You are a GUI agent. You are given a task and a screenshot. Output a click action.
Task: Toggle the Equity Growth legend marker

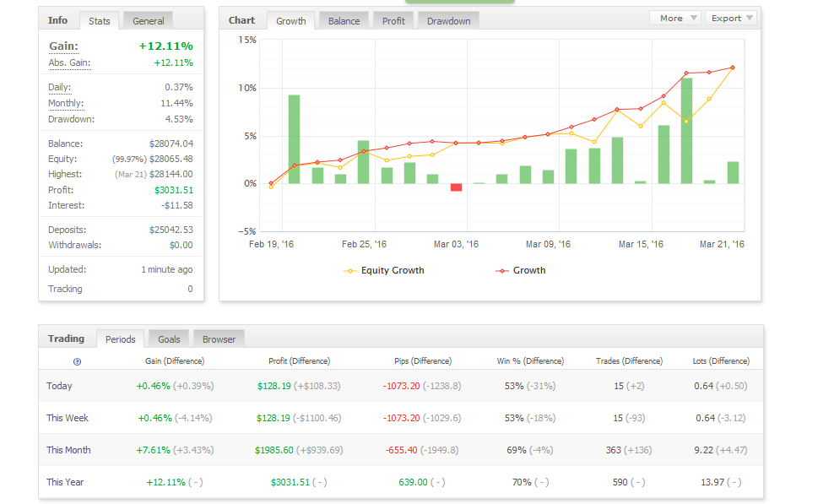350,271
